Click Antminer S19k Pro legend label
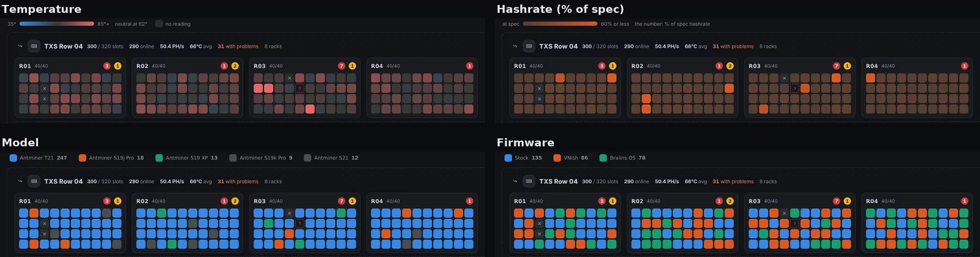 [263, 158]
